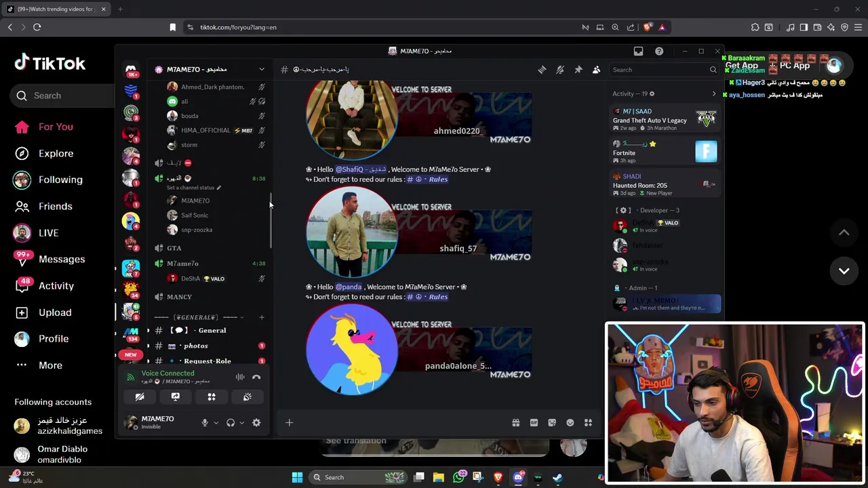Open Grand Theft Auto V Legacy activity
The width and height of the screenshot is (868, 488).
pos(665,119)
